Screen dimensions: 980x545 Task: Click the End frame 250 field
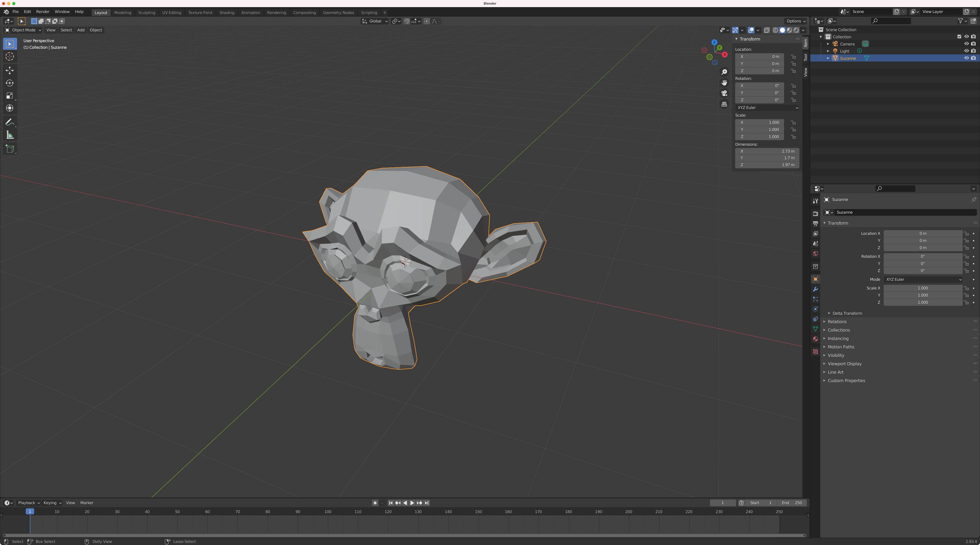792,503
